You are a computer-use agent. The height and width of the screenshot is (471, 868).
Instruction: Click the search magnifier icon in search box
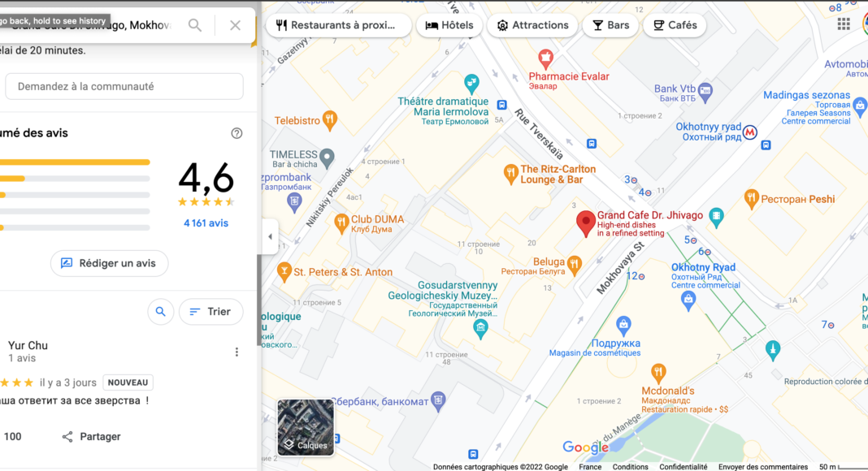195,25
